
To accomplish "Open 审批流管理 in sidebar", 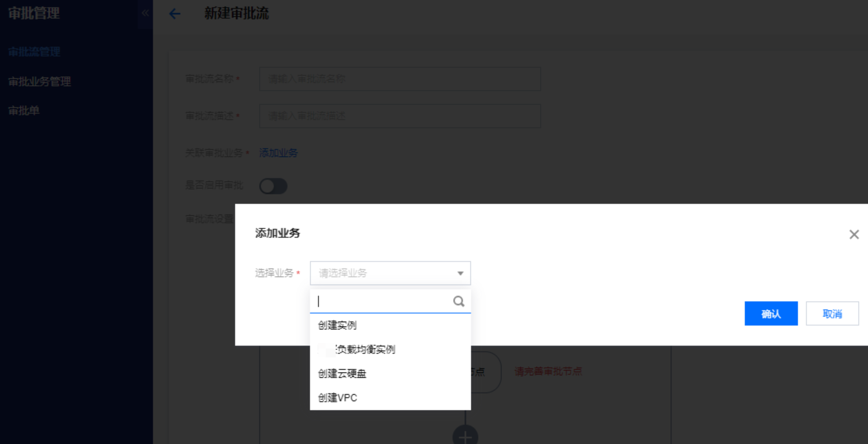I will (34, 52).
